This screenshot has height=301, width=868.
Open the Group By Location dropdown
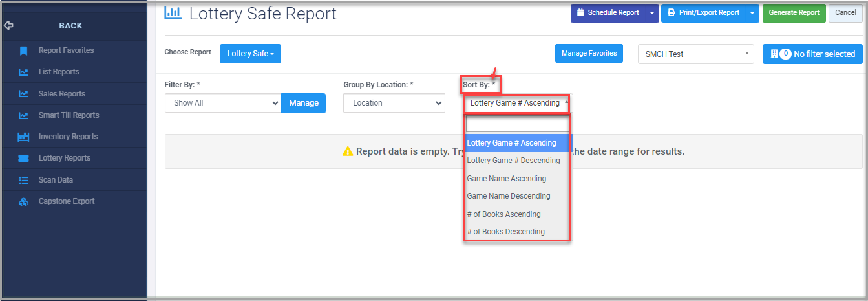click(x=394, y=103)
